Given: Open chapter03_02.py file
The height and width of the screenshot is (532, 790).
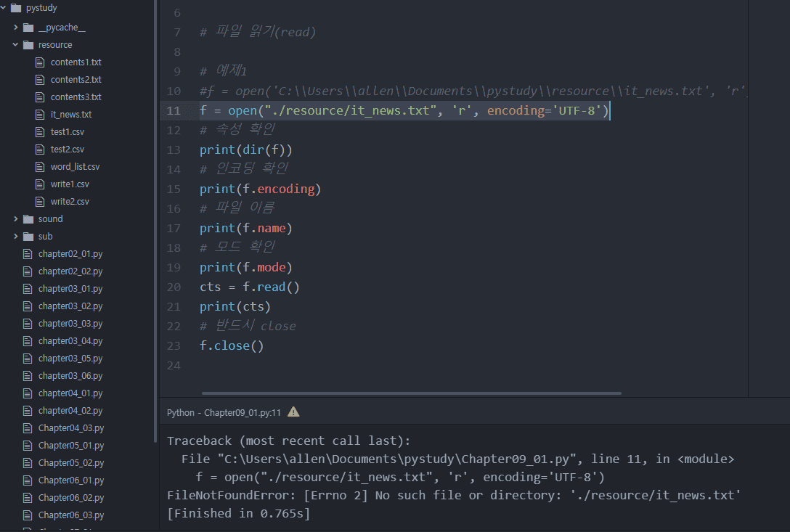Looking at the screenshot, I should coord(70,306).
